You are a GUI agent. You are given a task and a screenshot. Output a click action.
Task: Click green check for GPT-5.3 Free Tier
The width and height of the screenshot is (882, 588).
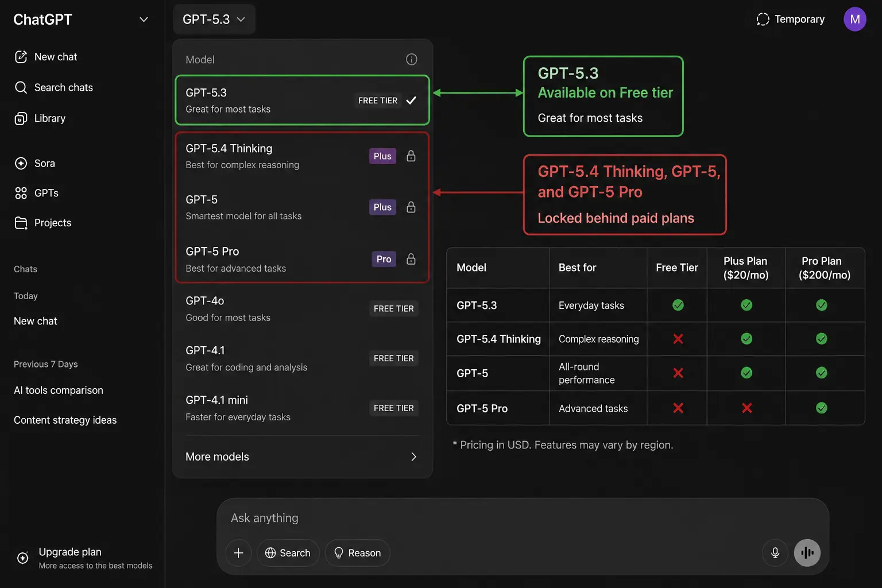(x=678, y=305)
